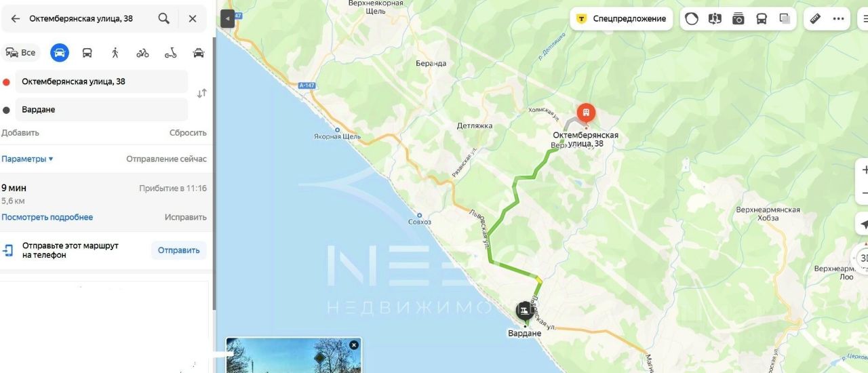This screenshot has height=373, width=868.
Task: Open the three-dots more menu
Action: (839, 19)
